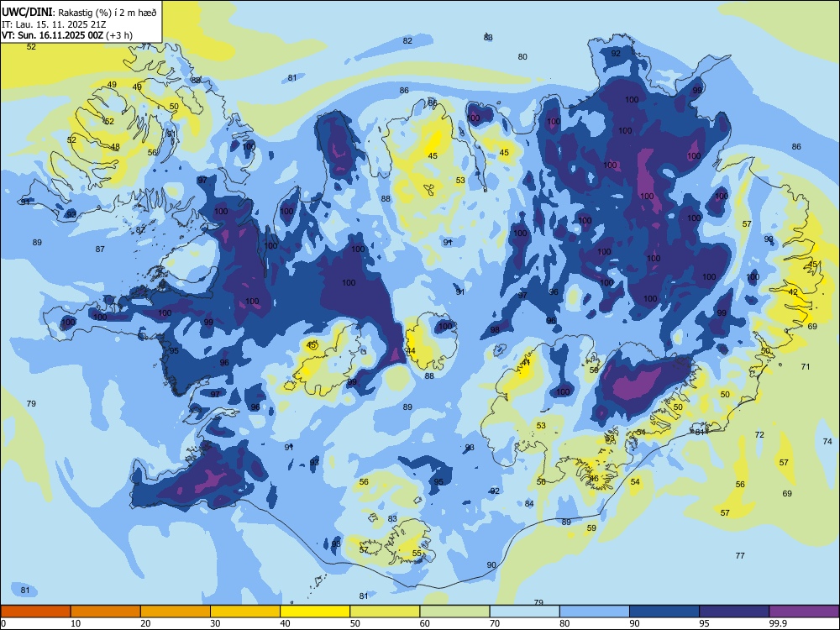
Task: Click the humidity value 84 on the map
Action: tap(529, 503)
